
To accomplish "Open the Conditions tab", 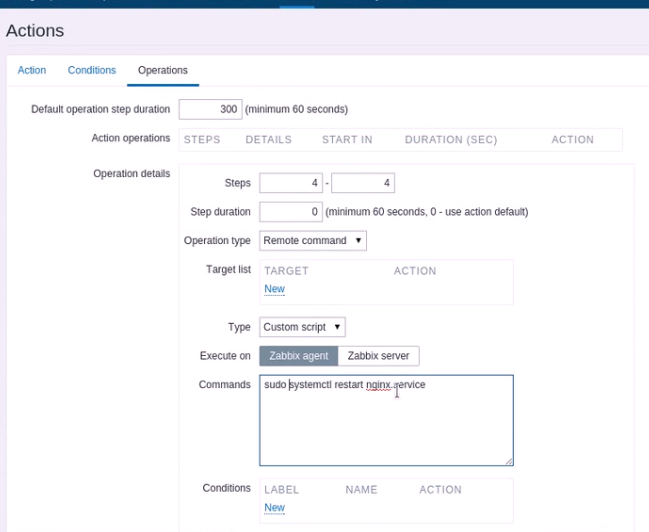I will [92, 70].
